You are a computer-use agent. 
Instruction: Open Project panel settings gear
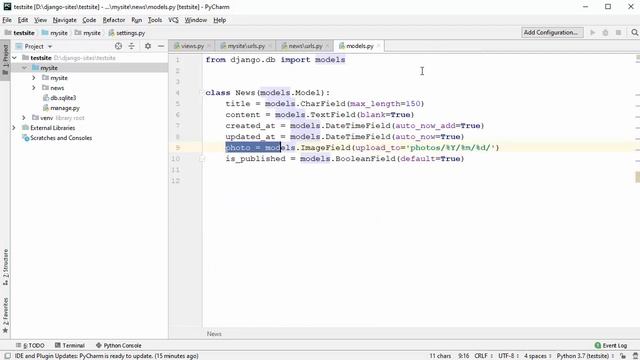148,46
